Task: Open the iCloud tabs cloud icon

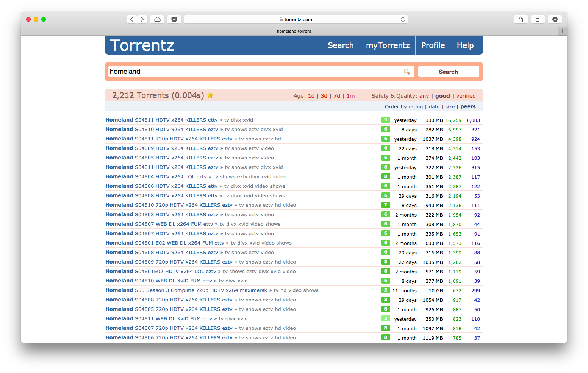Action: tap(157, 19)
